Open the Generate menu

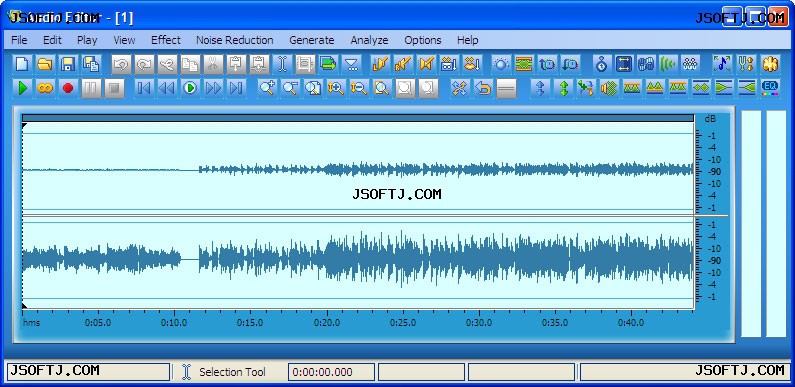pyautogui.click(x=312, y=40)
